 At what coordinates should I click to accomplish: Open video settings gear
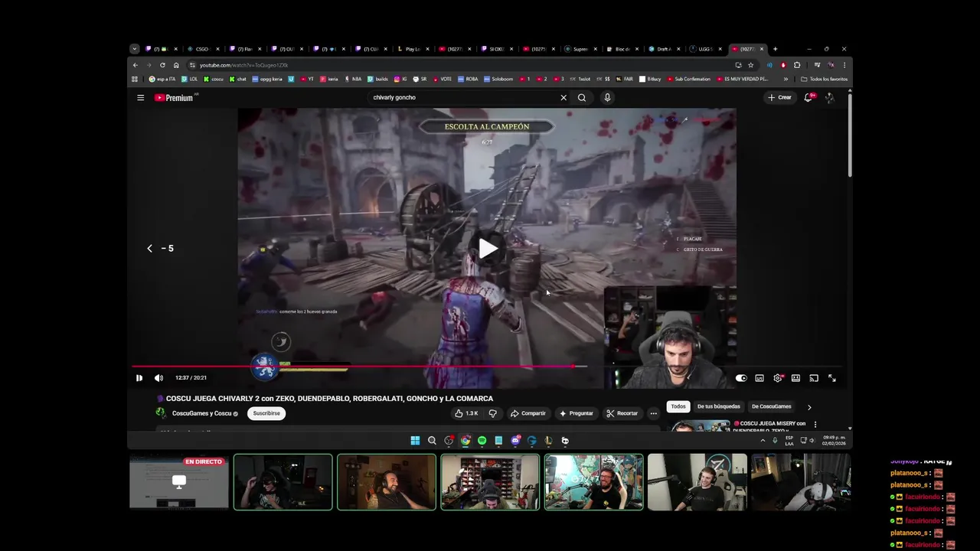[x=778, y=378]
